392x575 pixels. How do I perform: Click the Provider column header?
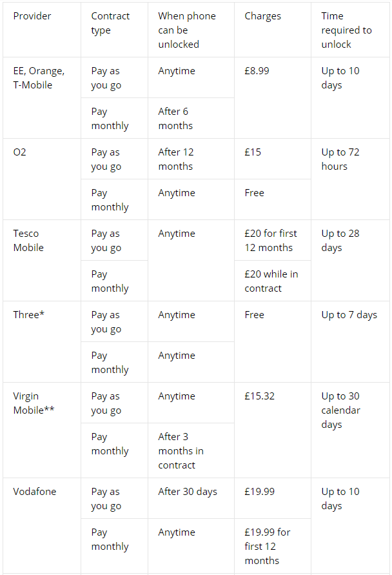point(42,30)
